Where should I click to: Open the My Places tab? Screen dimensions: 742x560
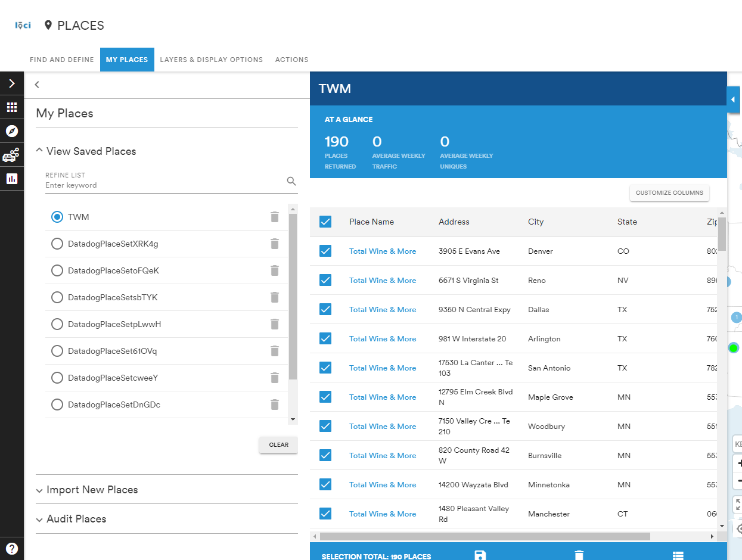(127, 60)
